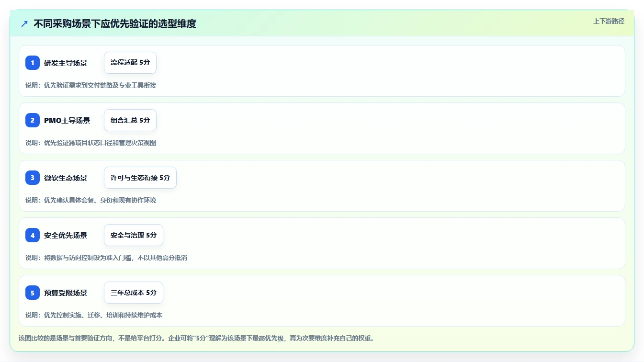The height and width of the screenshot is (362, 644).
Task: Click the number 3 badge for 微软生态场景
Action: [33, 178]
